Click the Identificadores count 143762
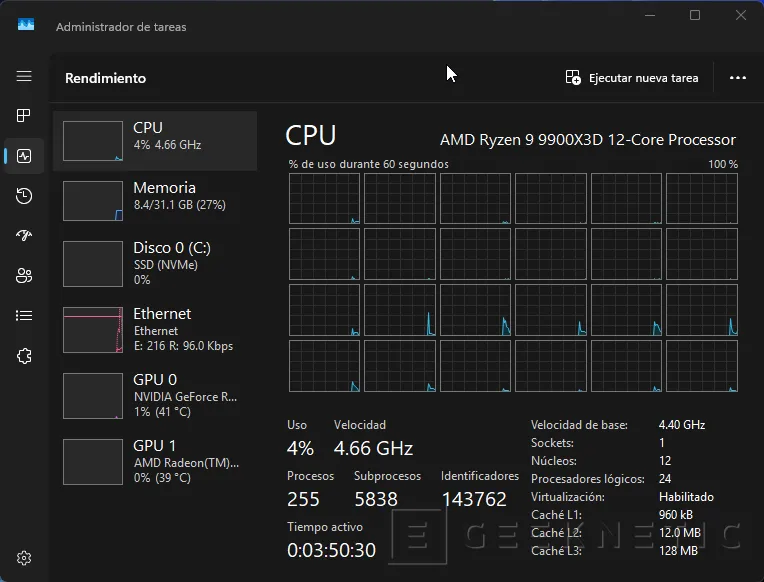This screenshot has width=764, height=582. pyautogui.click(x=474, y=499)
